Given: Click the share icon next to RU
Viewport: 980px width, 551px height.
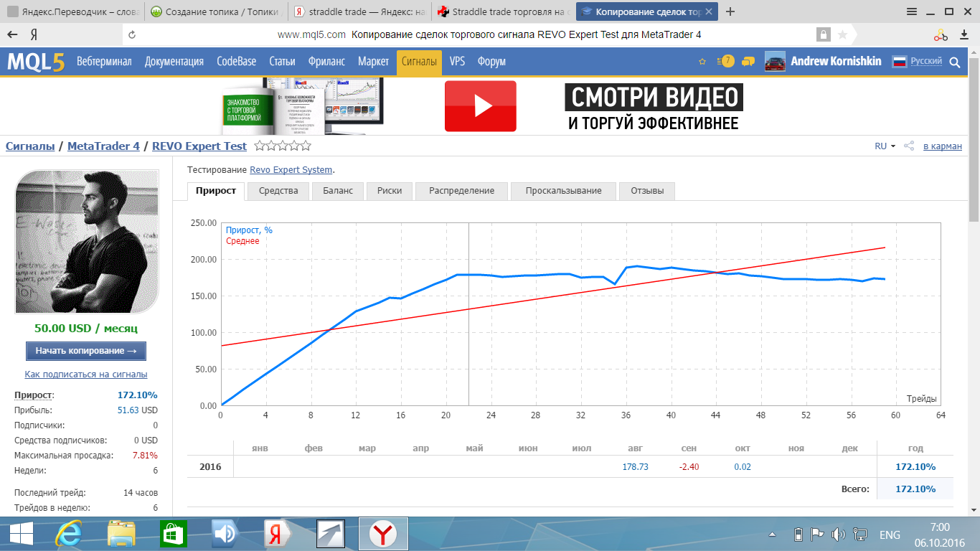Looking at the screenshot, I should click(x=909, y=146).
